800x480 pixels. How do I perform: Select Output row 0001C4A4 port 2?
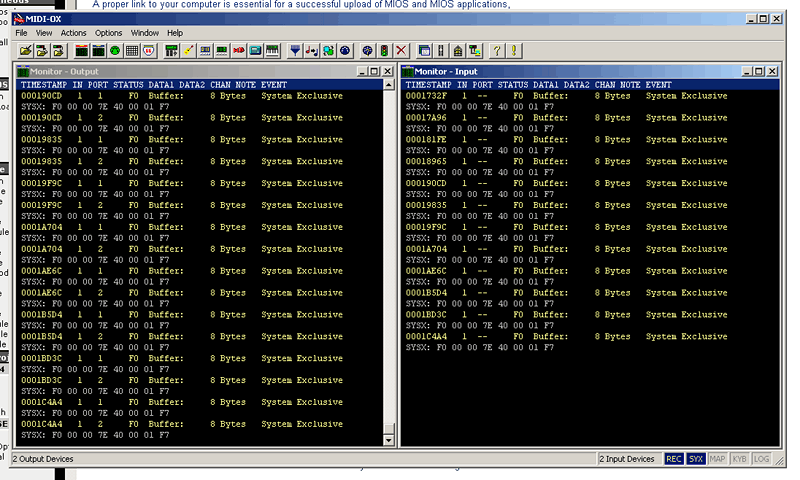200,424
